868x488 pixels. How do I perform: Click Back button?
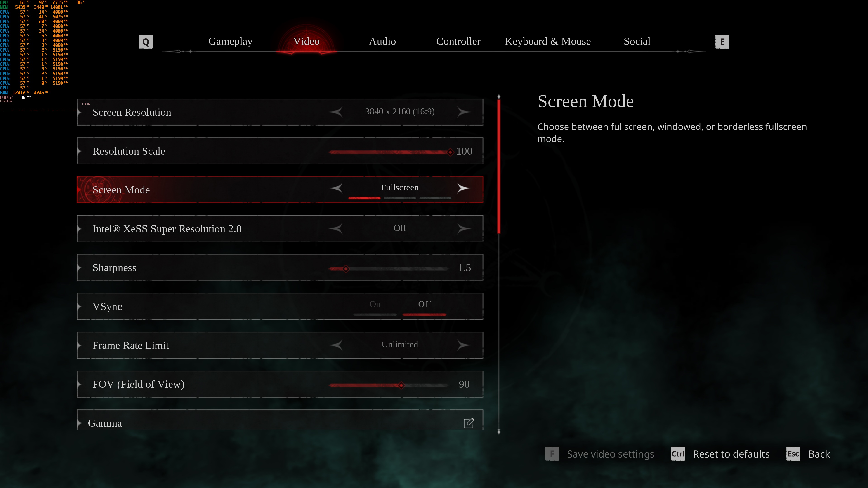point(819,454)
